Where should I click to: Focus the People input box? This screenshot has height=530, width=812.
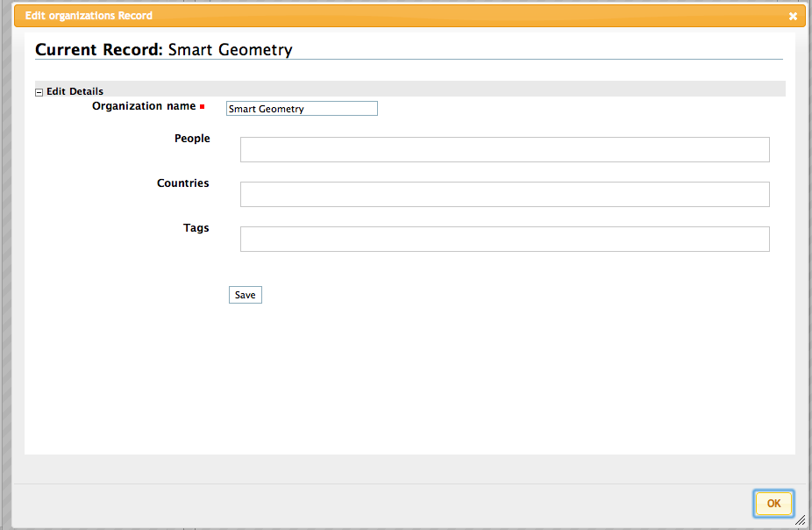point(504,149)
